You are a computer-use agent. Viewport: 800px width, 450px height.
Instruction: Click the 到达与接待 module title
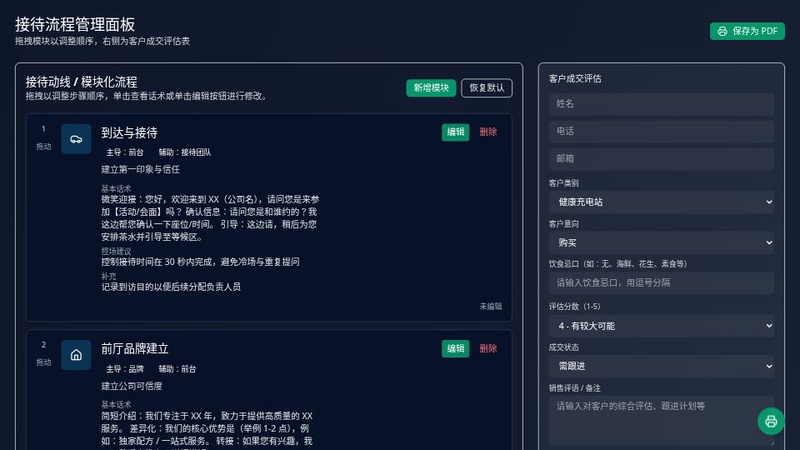(x=129, y=133)
